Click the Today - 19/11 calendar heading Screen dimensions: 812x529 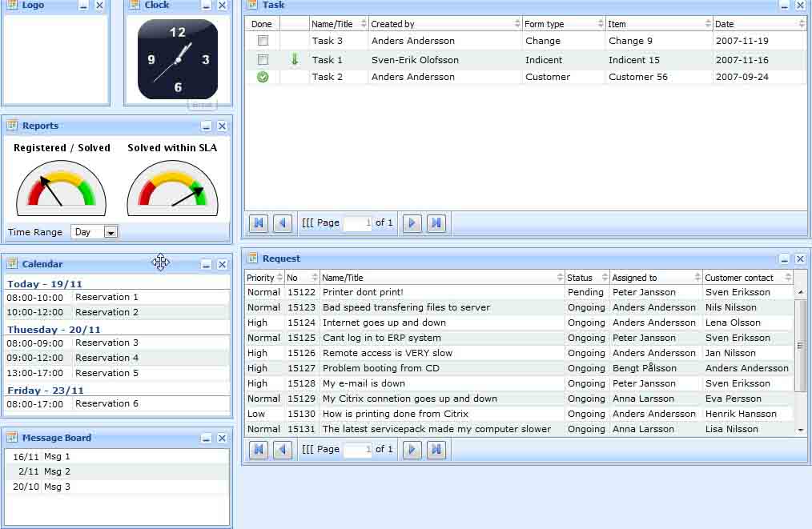click(x=45, y=283)
